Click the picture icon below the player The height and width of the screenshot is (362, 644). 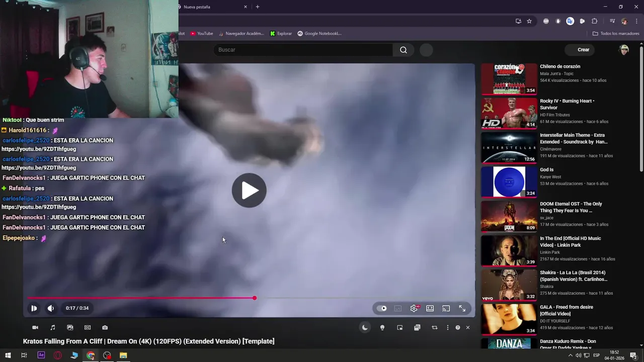click(x=70, y=327)
